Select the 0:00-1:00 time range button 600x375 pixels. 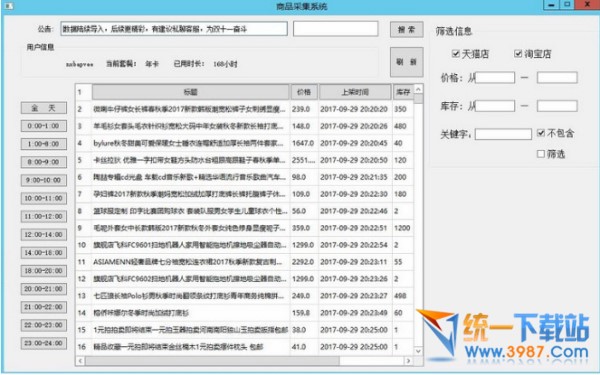tap(44, 126)
